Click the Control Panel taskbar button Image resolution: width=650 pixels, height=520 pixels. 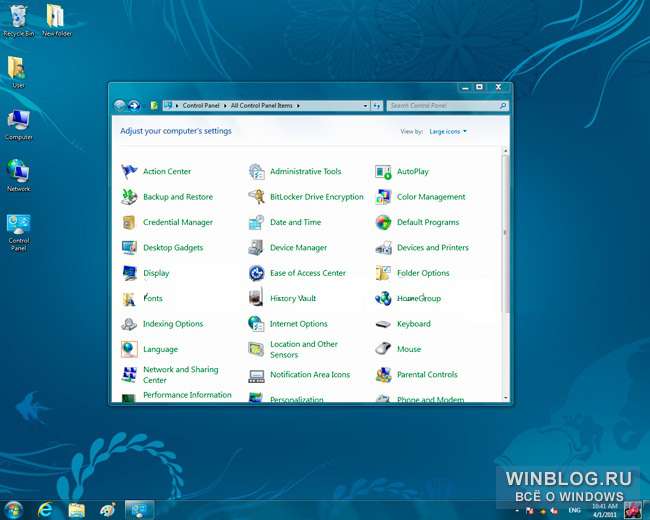140,510
